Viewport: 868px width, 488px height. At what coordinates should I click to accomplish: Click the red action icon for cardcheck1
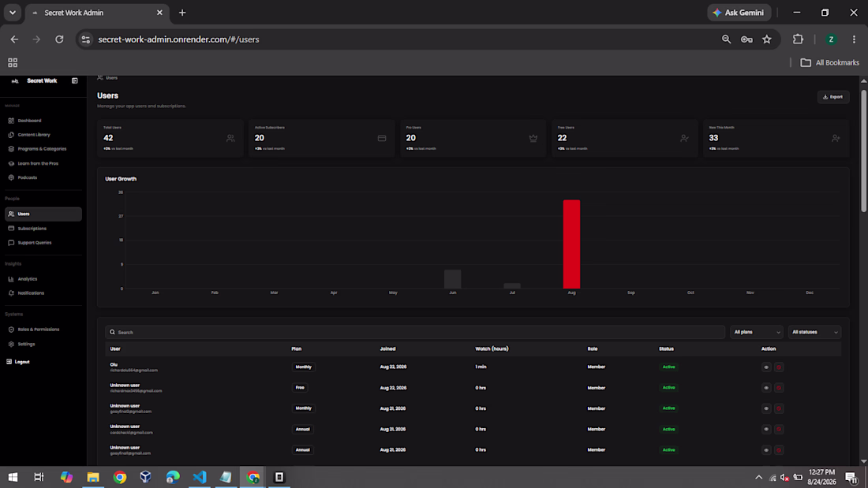(x=779, y=430)
